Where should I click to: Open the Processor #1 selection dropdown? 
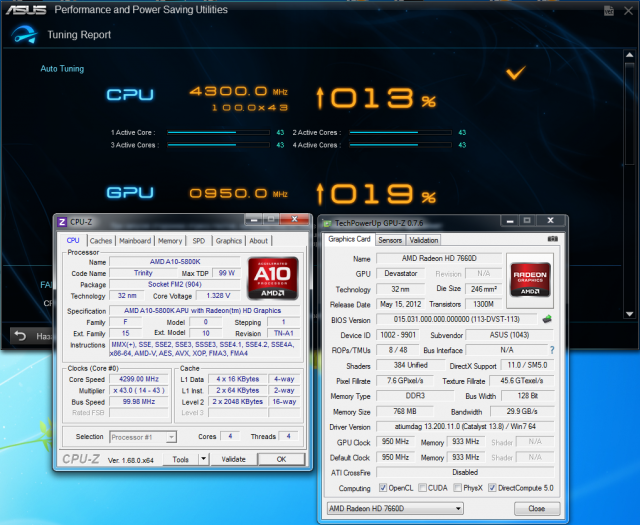(143, 437)
